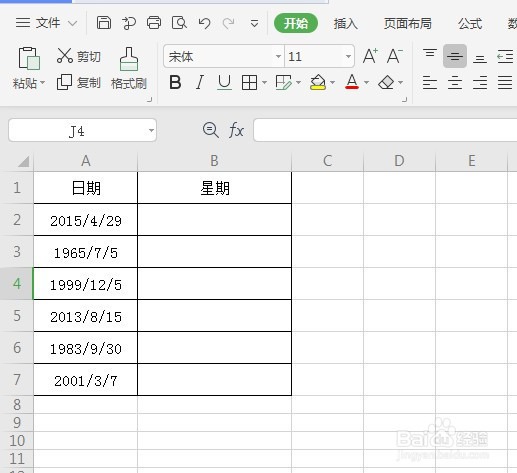Expand the draw border dropdown arrow
517x473 pixels.
[x=298, y=82]
